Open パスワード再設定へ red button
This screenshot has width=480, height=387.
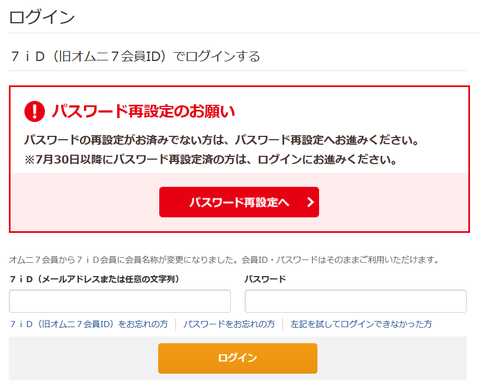pos(239,202)
